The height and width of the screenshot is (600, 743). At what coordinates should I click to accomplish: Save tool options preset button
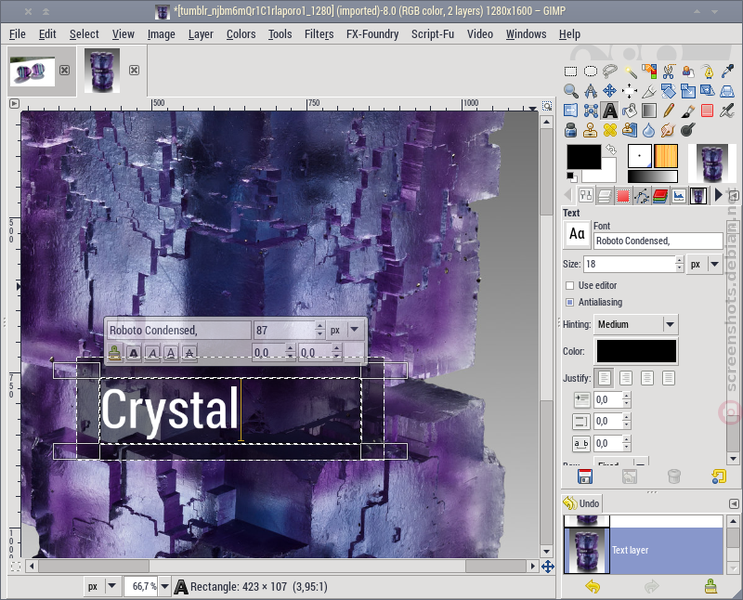coord(585,476)
